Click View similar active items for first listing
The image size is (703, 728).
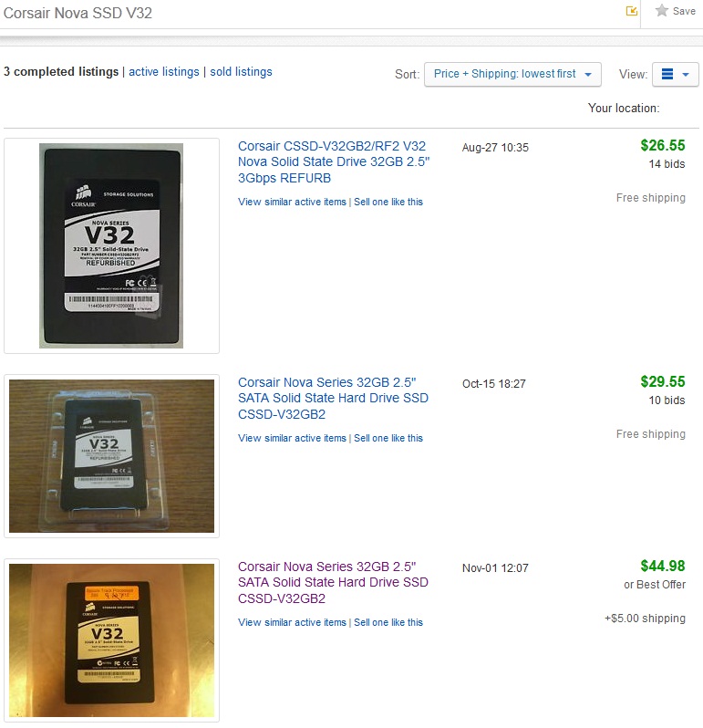[x=292, y=202]
